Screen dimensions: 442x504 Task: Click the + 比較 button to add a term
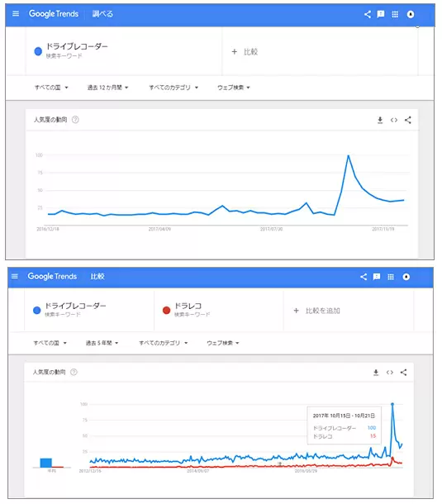(x=245, y=52)
